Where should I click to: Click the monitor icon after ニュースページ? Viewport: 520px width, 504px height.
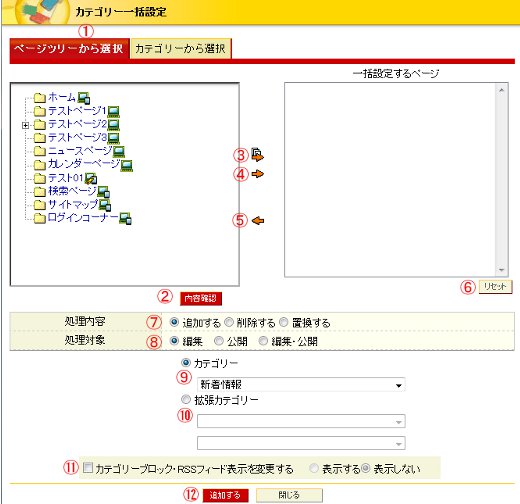[x=119, y=152]
